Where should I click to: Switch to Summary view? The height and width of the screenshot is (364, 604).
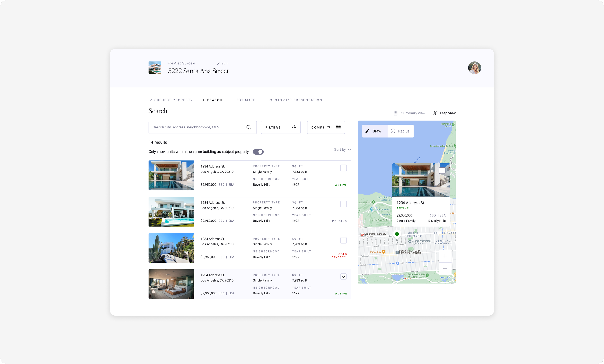tap(409, 113)
